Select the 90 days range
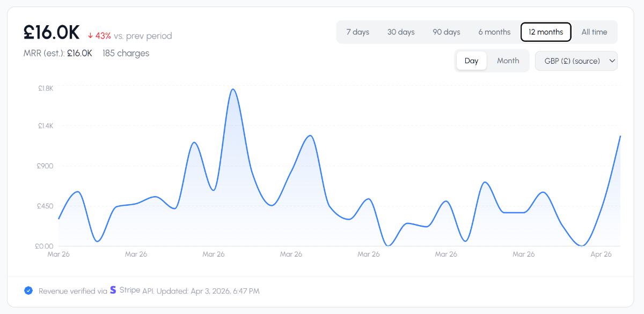The height and width of the screenshot is (314, 644). (447, 32)
